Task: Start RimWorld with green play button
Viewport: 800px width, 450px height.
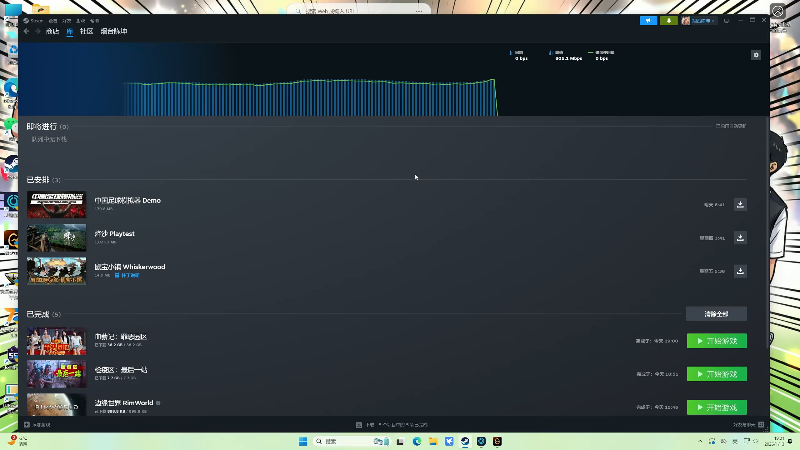Action: (717, 407)
